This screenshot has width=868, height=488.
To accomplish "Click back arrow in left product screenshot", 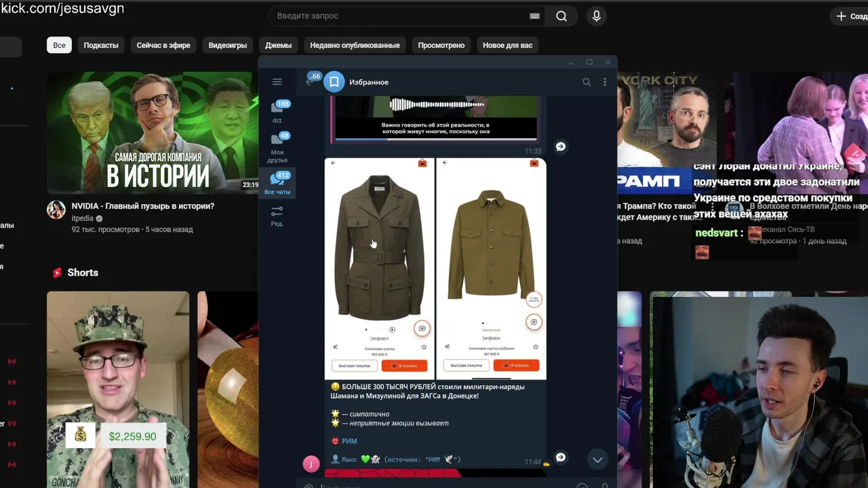I will pyautogui.click(x=333, y=163).
